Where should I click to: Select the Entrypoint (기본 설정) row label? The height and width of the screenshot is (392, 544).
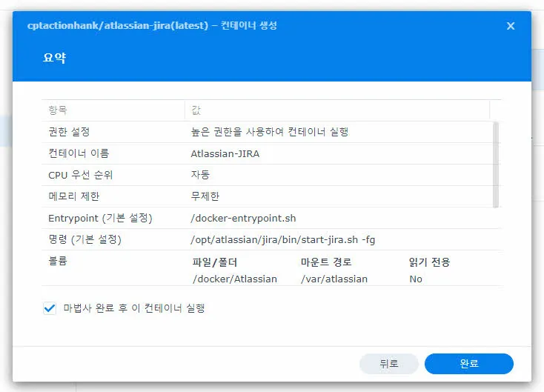point(100,218)
